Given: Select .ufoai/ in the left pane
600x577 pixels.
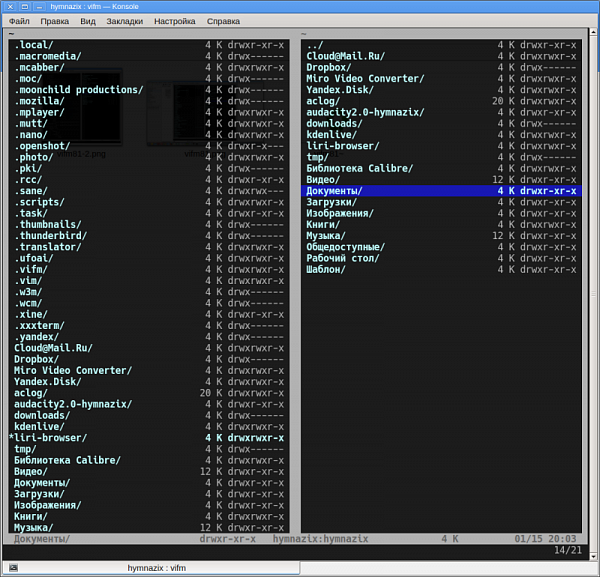Looking at the screenshot, I should [x=149, y=258].
